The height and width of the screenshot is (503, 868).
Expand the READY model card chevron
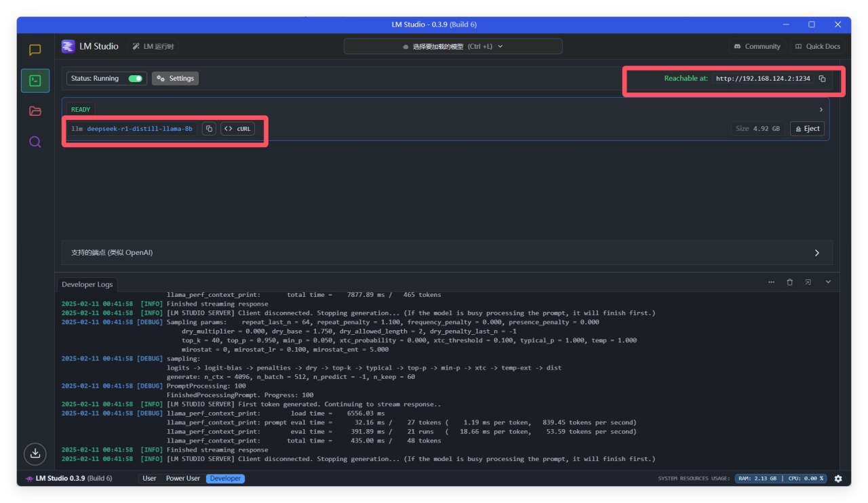821,109
